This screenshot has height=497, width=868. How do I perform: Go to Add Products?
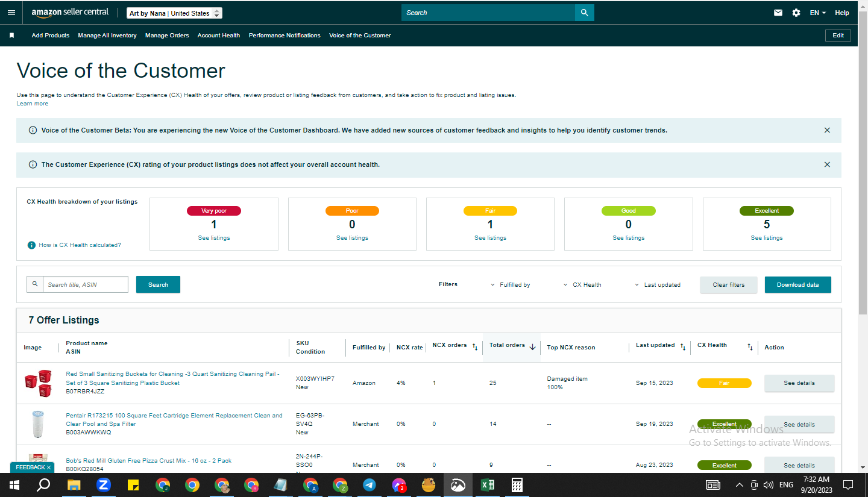51,36
